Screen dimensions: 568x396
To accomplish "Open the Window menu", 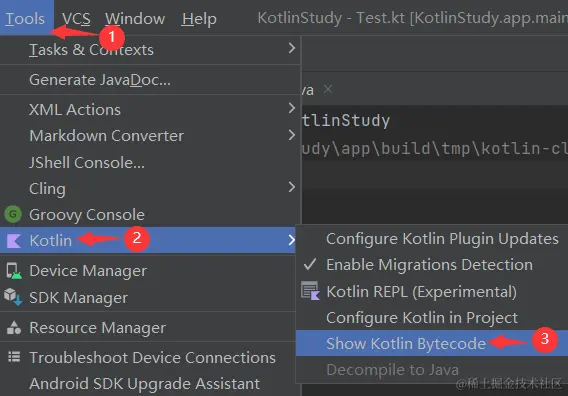I will pyautogui.click(x=135, y=18).
